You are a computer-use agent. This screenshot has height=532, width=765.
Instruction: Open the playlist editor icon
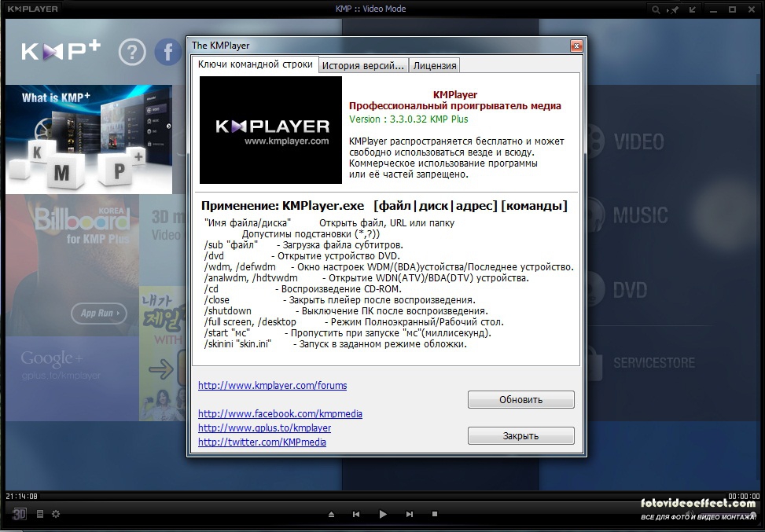[x=40, y=513]
